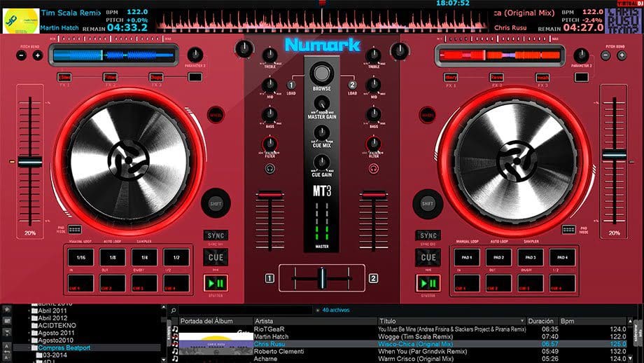Toggle left deck Wheel mode button
644x363 pixels.
[216, 115]
